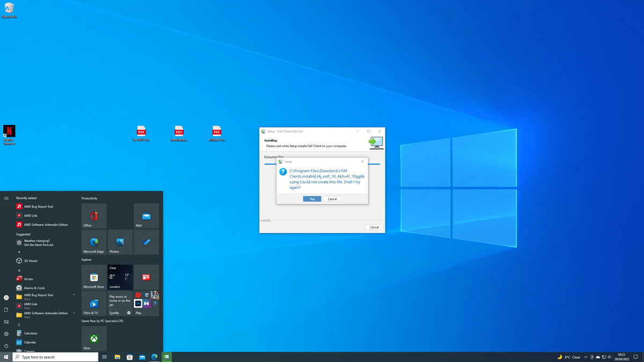Open the Play games folder tile

point(146,304)
